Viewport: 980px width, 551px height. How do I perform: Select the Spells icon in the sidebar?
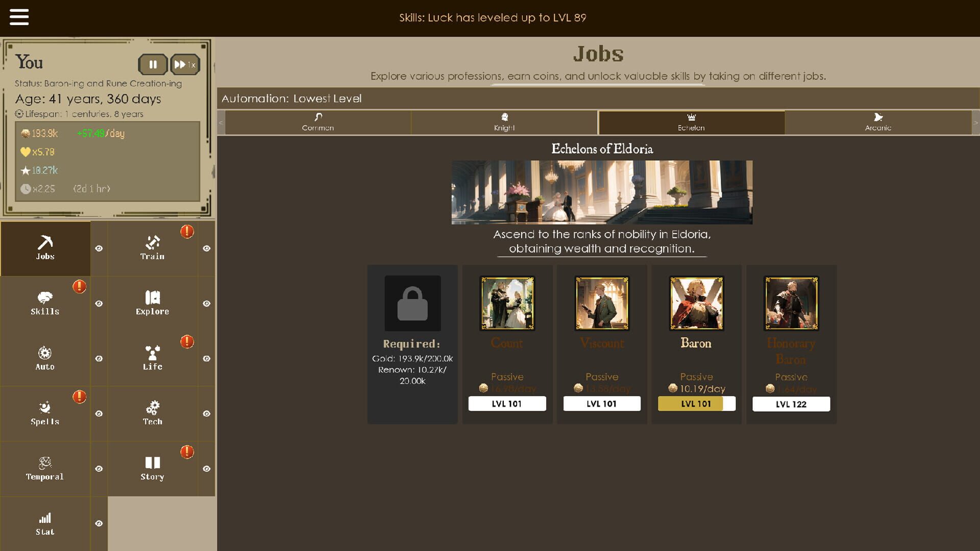[x=45, y=413]
